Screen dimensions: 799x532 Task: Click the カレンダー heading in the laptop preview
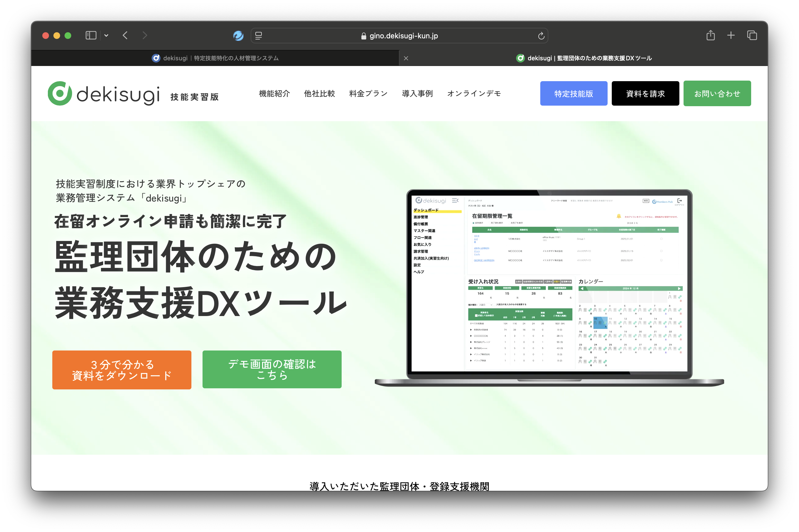click(x=591, y=281)
